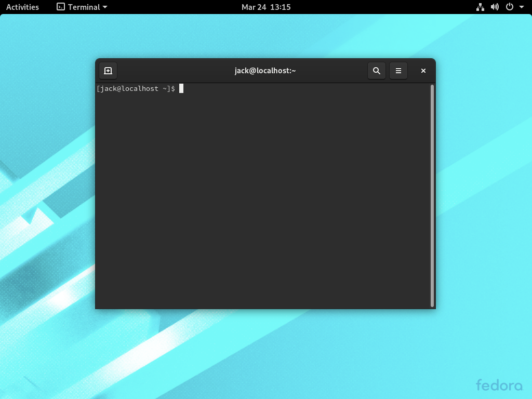Click the terminal vertical scrollbar
Image resolution: width=532 pixels, height=399 pixels.
tap(432, 196)
